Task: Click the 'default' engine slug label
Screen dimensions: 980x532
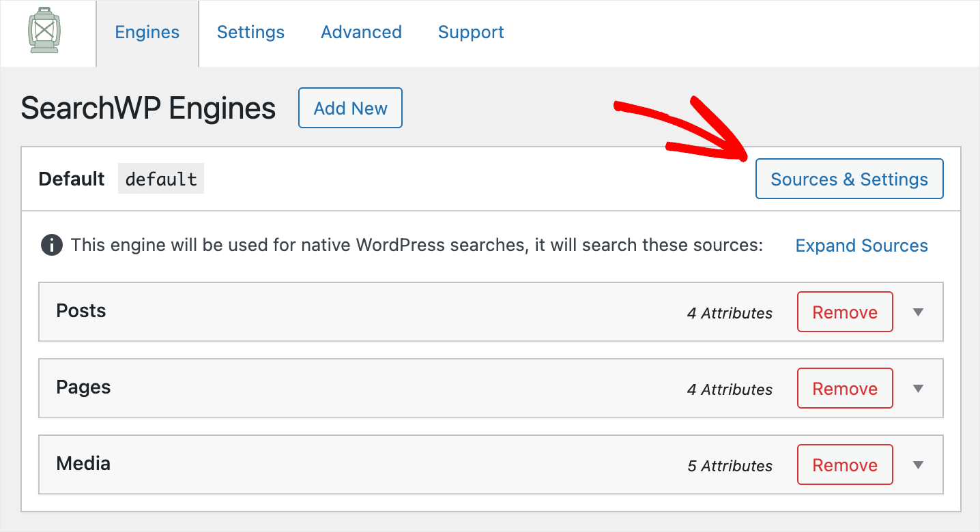Action: 161,179
